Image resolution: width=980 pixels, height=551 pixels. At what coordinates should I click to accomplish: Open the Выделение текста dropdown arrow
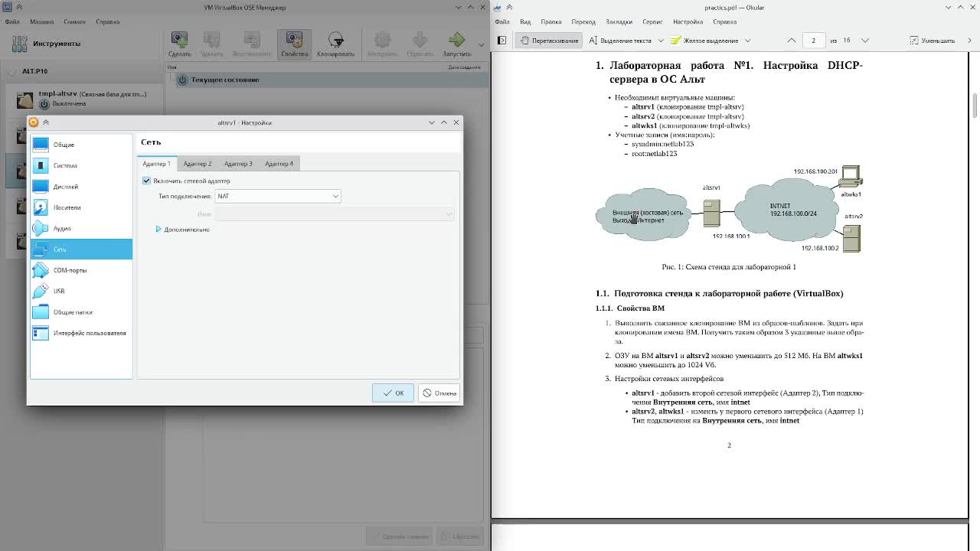click(x=660, y=41)
